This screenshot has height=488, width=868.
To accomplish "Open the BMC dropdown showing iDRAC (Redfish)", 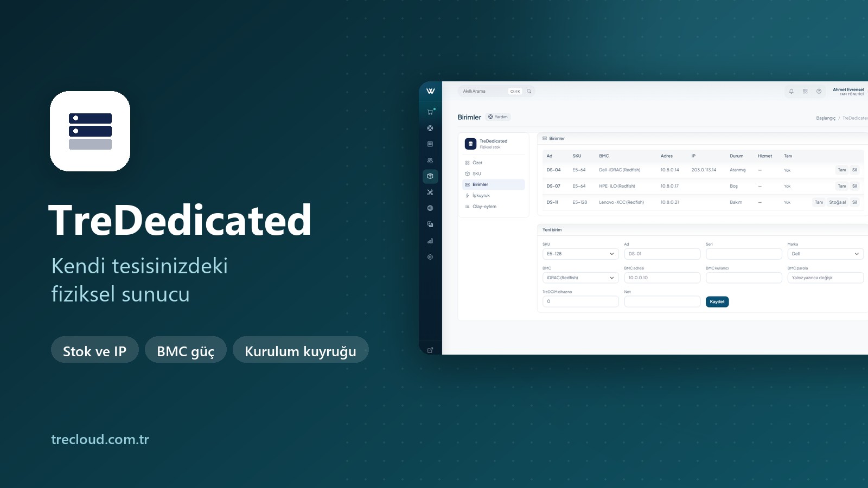I will coord(580,278).
